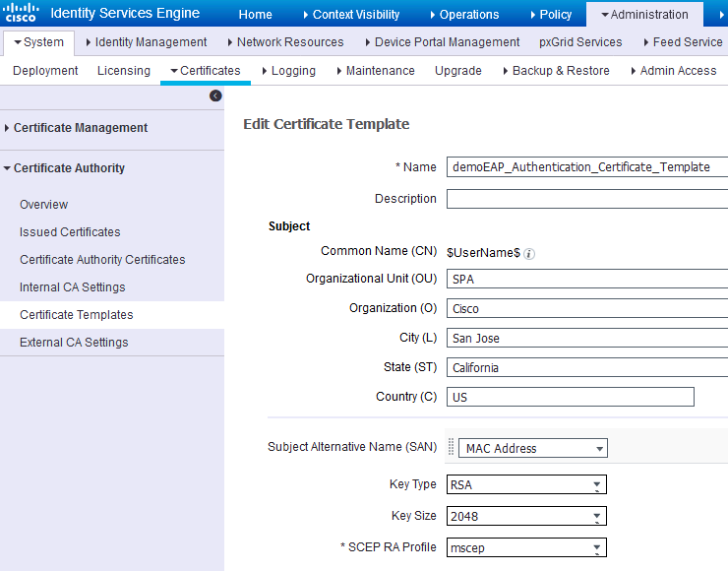Expand Device Portal Management submenu
Image resolution: width=728 pixels, height=571 pixels.
443,42
